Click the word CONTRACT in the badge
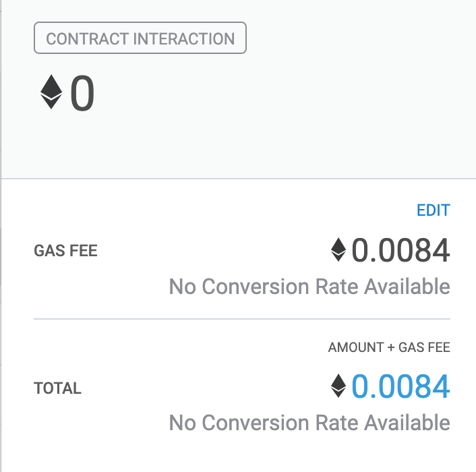This screenshot has width=476, height=472. (x=88, y=38)
